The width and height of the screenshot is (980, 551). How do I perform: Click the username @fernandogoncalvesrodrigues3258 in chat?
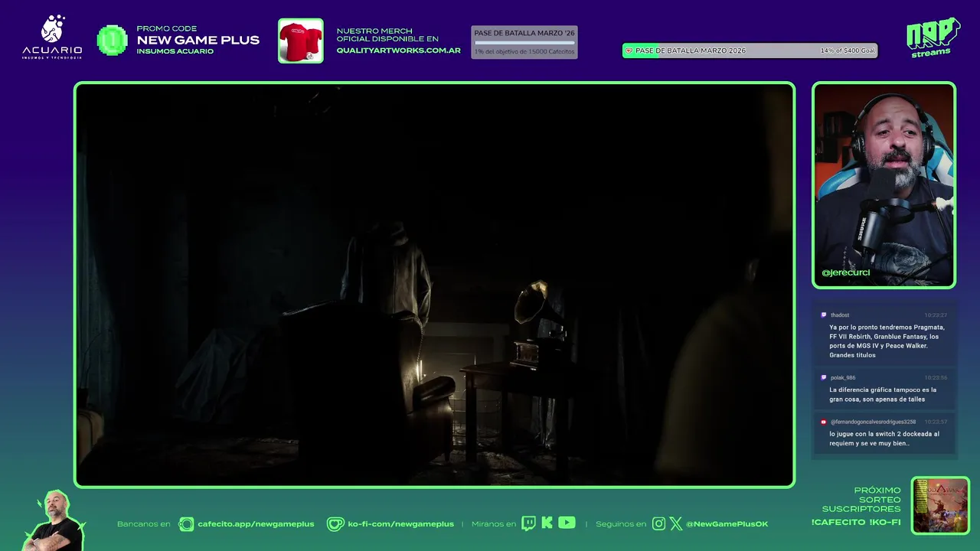coord(873,422)
